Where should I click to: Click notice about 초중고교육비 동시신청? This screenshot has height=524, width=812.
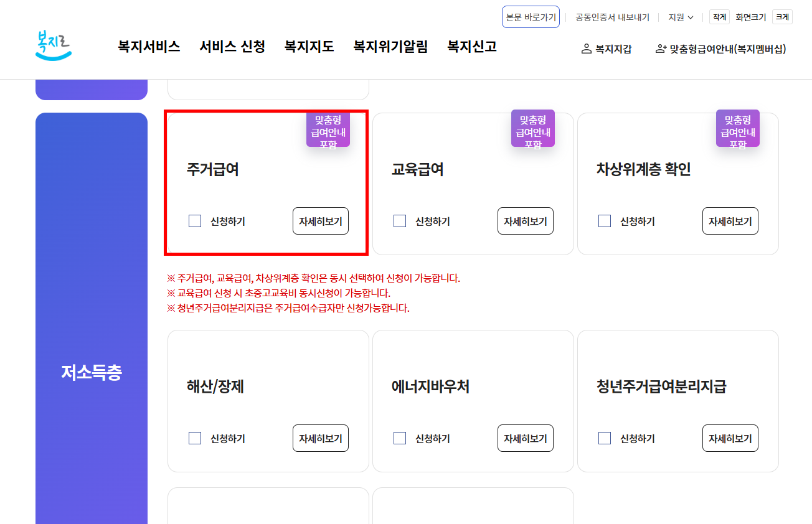pyautogui.click(x=279, y=293)
